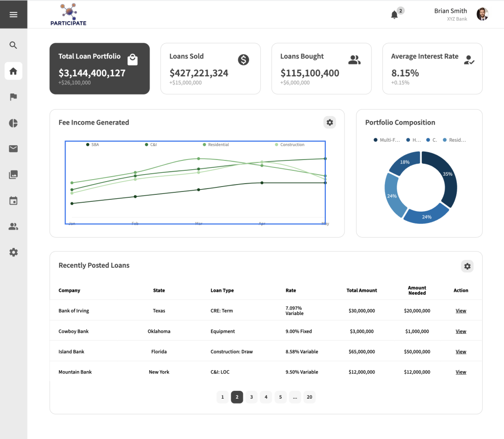This screenshot has width=504, height=439.
Task: Toggle Construction series in chart legend
Action: click(289, 145)
